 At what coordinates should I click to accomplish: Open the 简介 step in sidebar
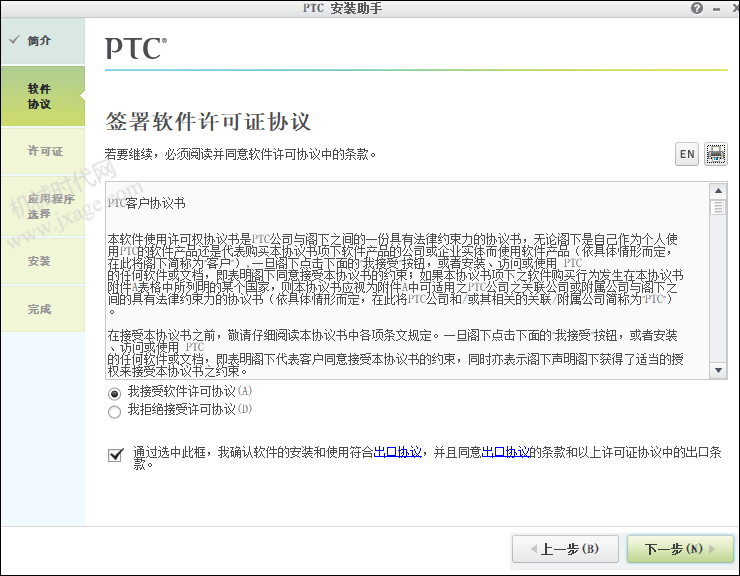[43, 41]
